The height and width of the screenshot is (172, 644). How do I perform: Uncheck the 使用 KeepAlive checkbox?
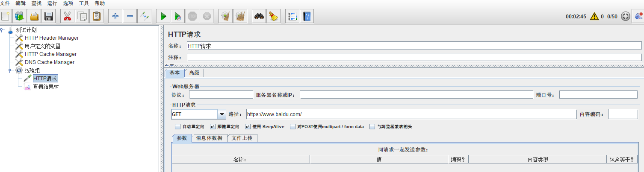(x=248, y=127)
